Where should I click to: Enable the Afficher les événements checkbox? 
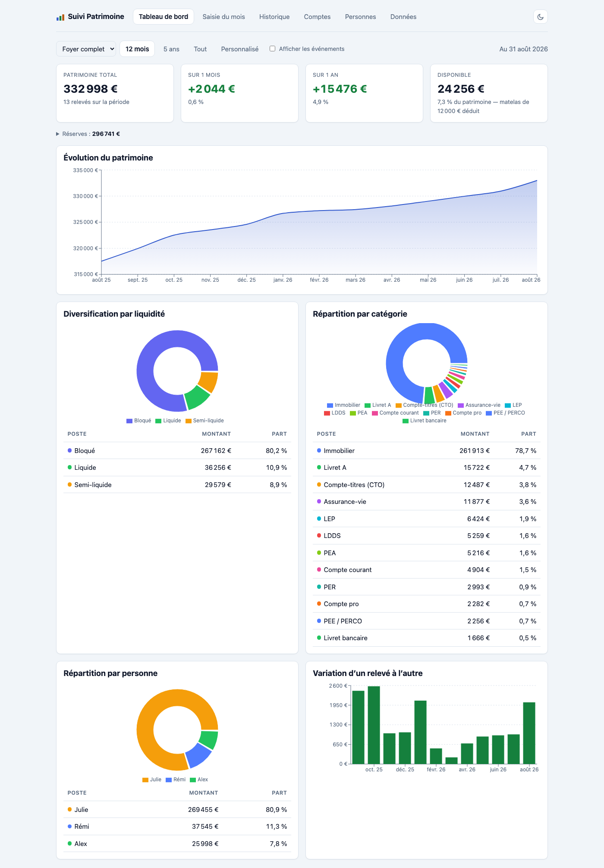[x=272, y=49]
